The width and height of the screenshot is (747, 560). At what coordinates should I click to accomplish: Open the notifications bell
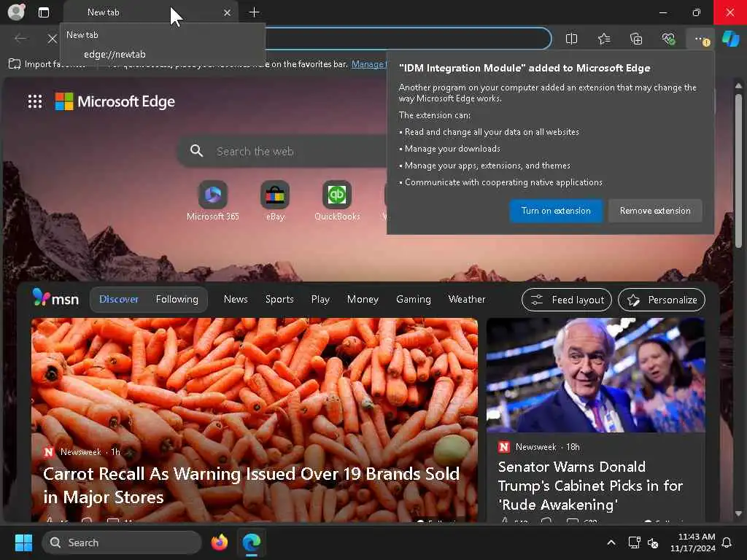point(727,542)
